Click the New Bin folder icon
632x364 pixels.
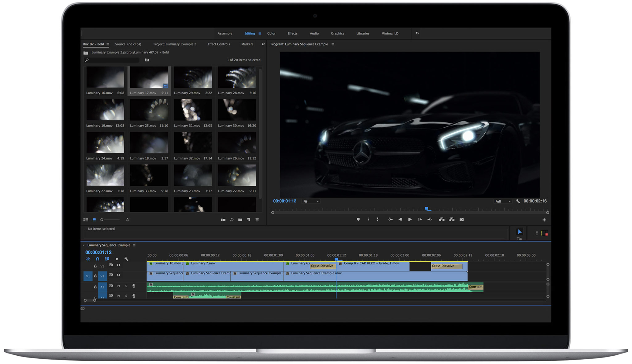click(240, 220)
